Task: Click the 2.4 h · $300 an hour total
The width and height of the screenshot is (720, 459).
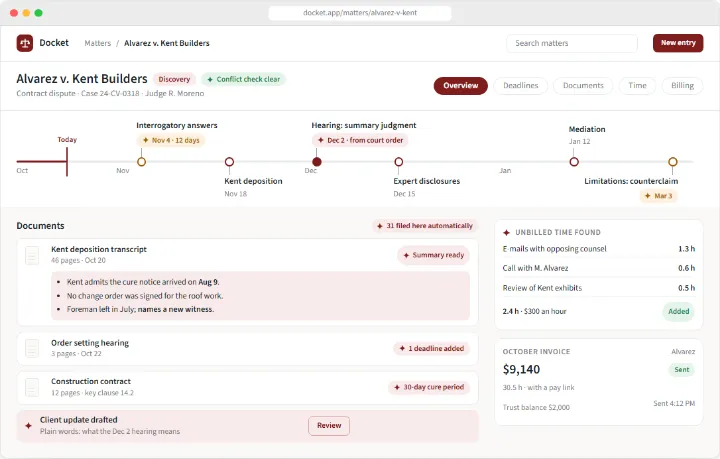Action: [x=534, y=311]
